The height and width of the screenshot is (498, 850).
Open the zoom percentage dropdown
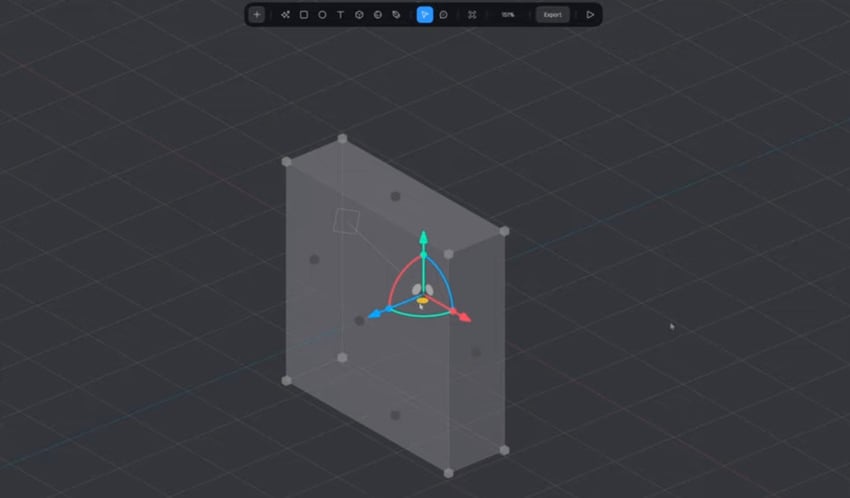coord(507,15)
